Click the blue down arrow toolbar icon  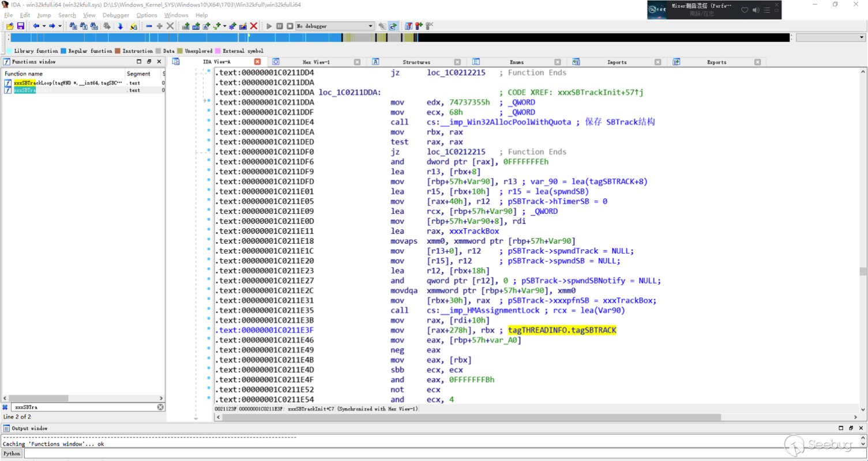click(x=120, y=26)
